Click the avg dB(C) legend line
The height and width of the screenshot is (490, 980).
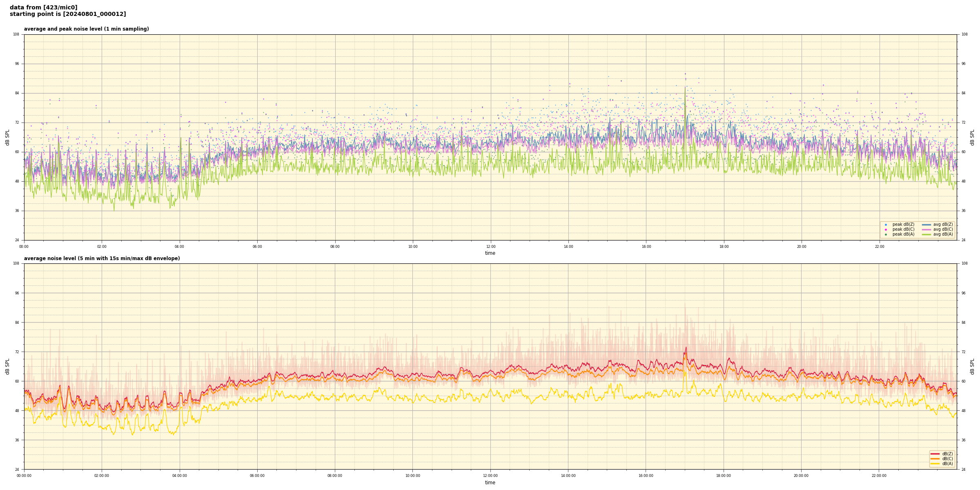coord(927,229)
